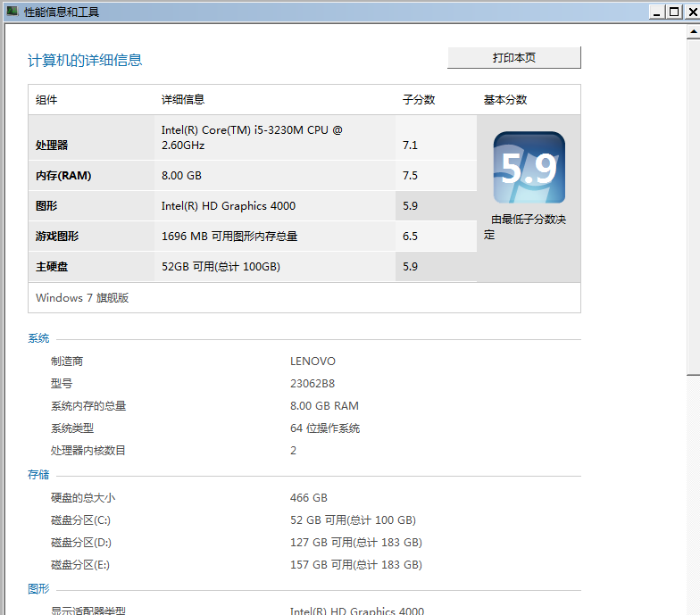Select the 主硬盘 row label
700x615 pixels.
52,266
